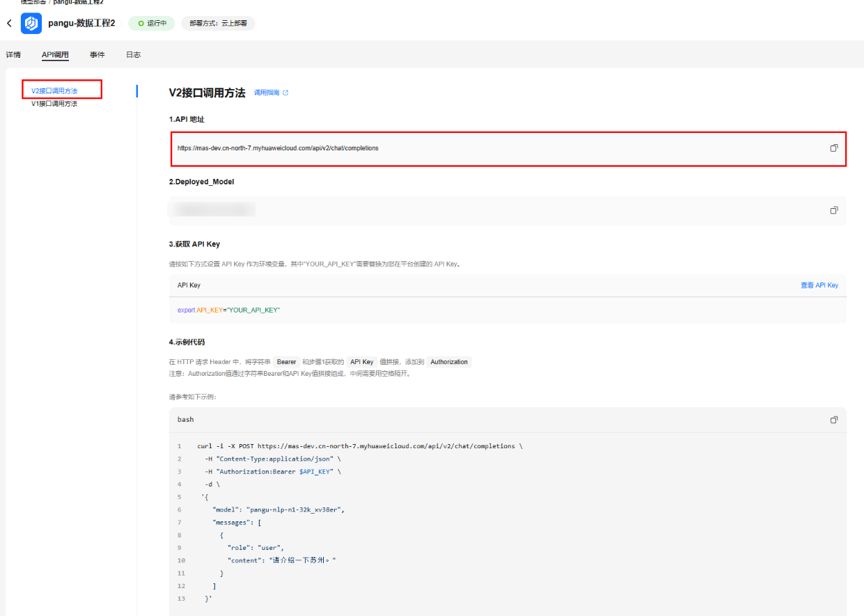Open the 调用指南 guide link
Screen dimensions: 864x616
click(x=267, y=93)
